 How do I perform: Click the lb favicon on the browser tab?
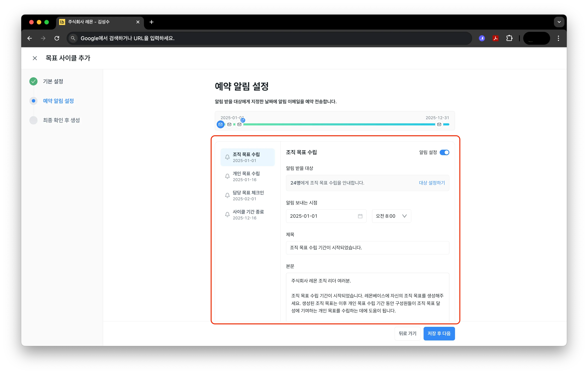[62, 22]
